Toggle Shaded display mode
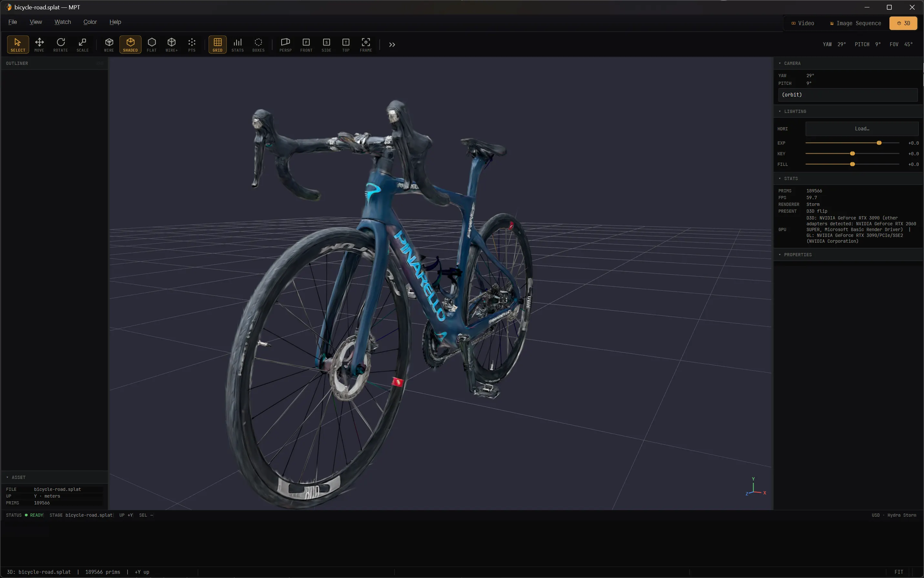The width and height of the screenshot is (924, 578). pos(130,45)
